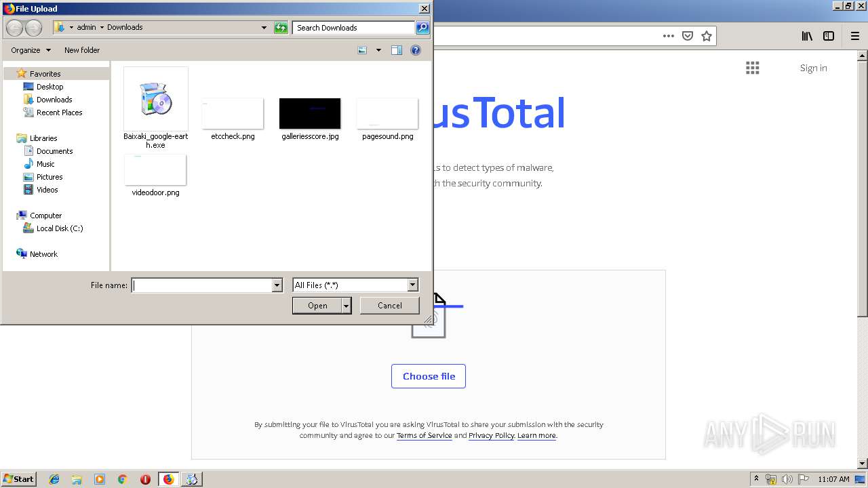Launch Chrome from taskbar
The height and width of the screenshot is (488, 868).
pos(122,479)
